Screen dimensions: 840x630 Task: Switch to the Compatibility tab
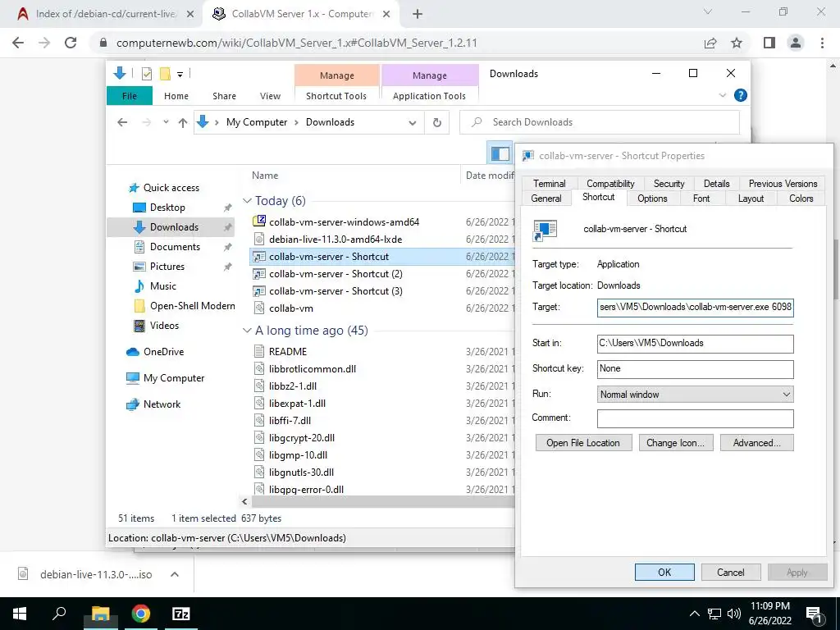[x=610, y=183]
